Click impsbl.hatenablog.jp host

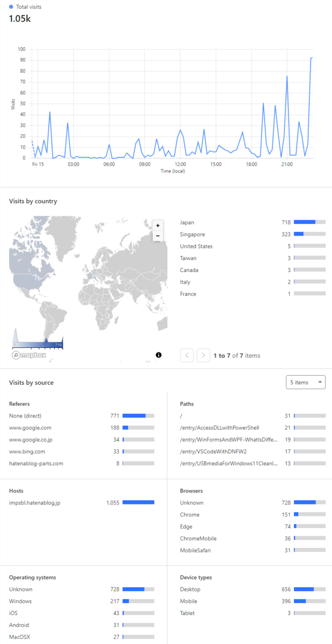[82, 503]
